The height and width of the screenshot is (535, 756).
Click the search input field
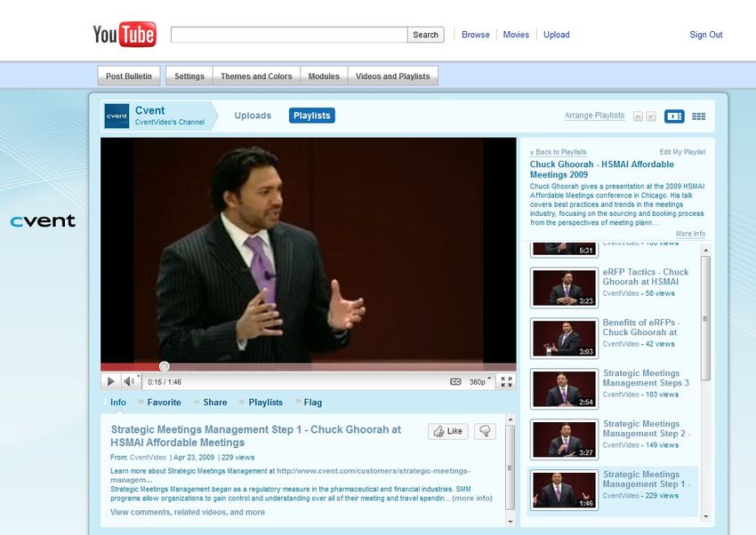[x=289, y=35]
